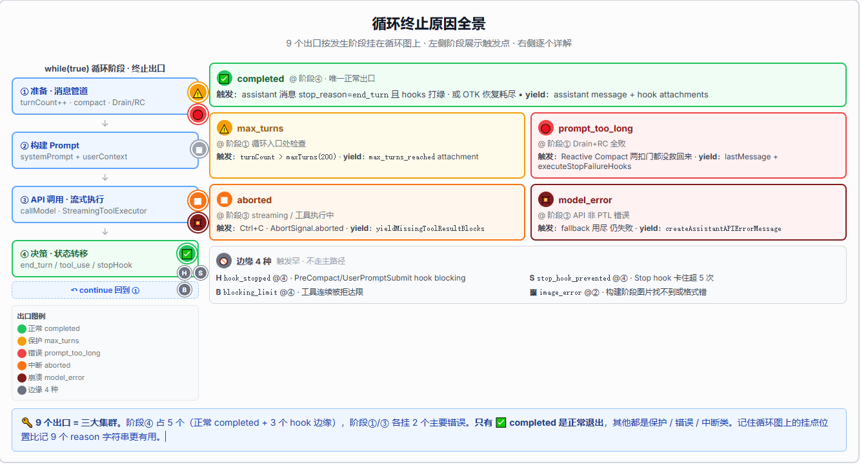Select the ② 构建 Prompt stage card

105,150
